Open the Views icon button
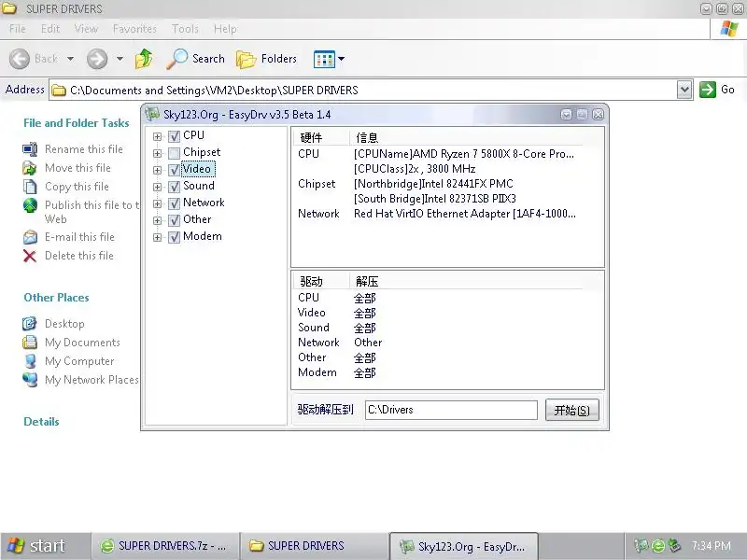This screenshot has height=560, width=747. coord(324,59)
